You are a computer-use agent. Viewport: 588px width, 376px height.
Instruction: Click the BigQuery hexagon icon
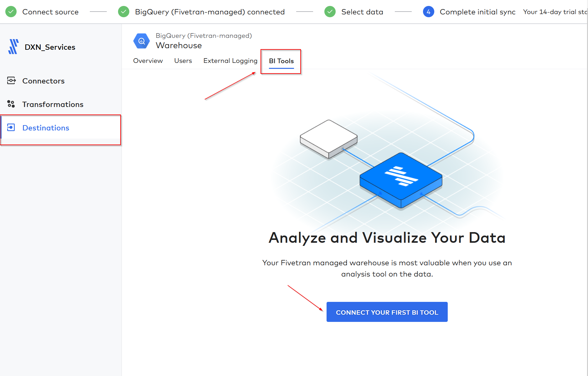(142, 41)
